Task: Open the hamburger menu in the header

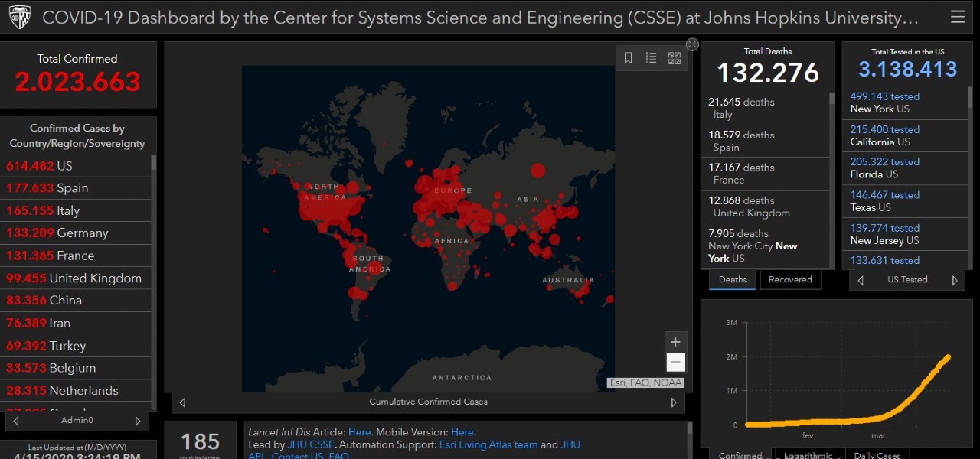Action: coord(957,17)
